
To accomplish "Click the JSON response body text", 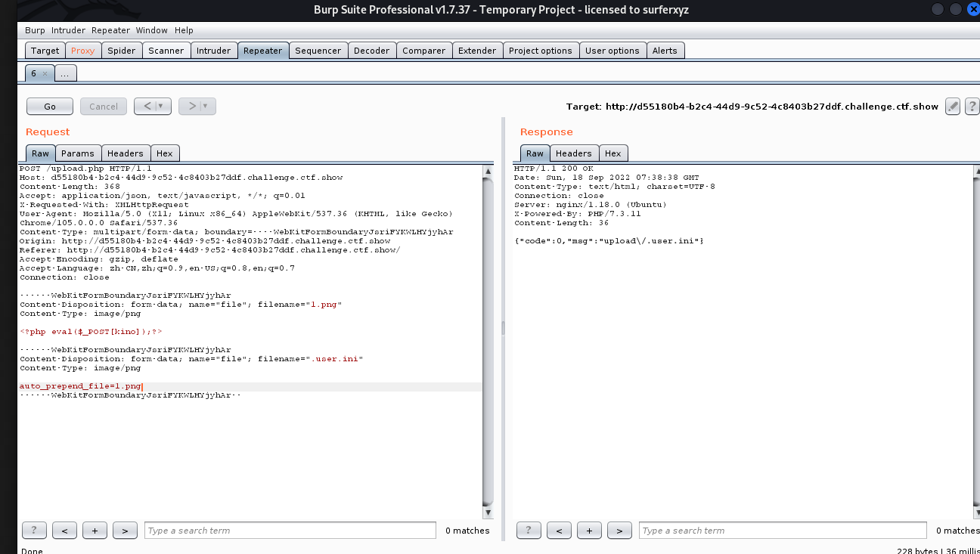I will coord(609,241).
